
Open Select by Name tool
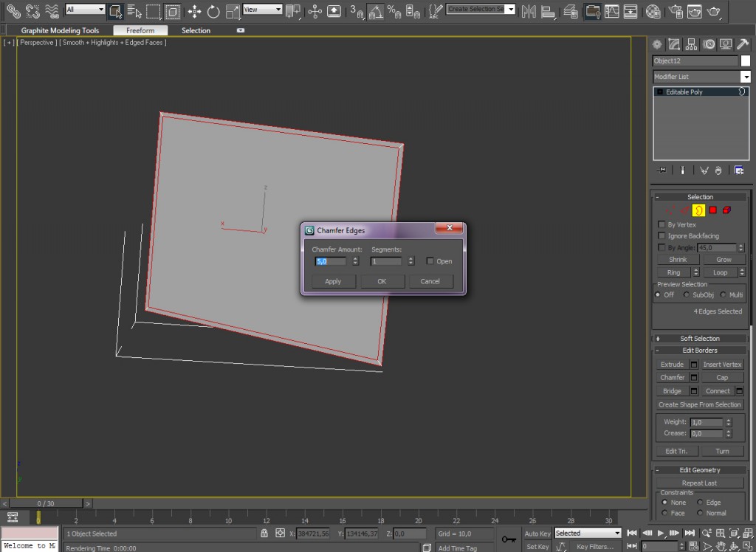pyautogui.click(x=134, y=10)
